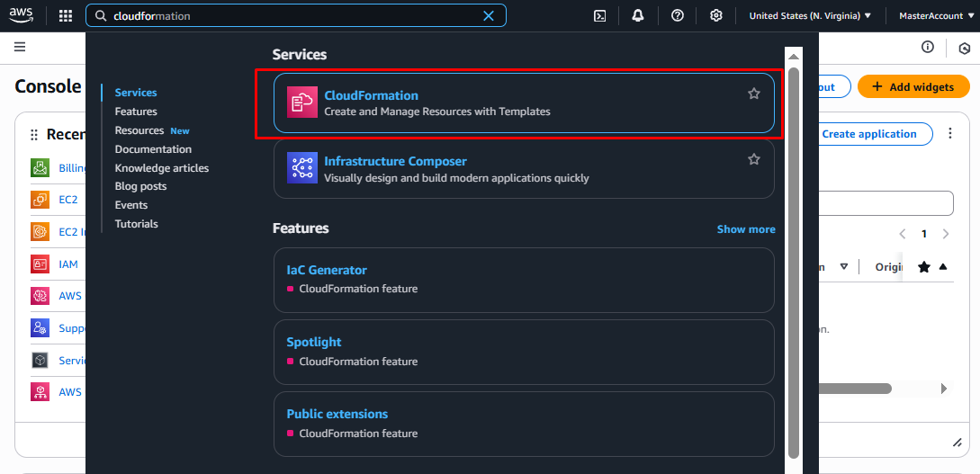Open the IaC Generator feature result

(x=327, y=270)
